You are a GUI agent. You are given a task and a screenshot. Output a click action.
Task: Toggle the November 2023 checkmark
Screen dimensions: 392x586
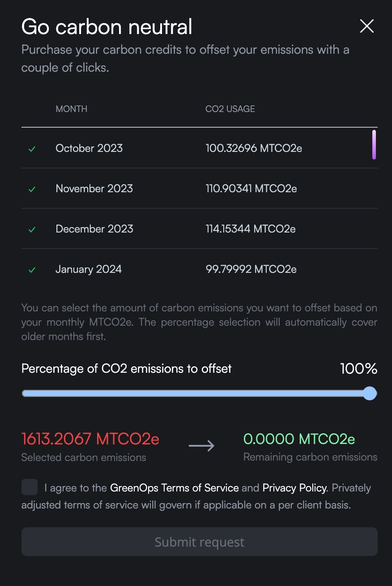pyautogui.click(x=32, y=189)
